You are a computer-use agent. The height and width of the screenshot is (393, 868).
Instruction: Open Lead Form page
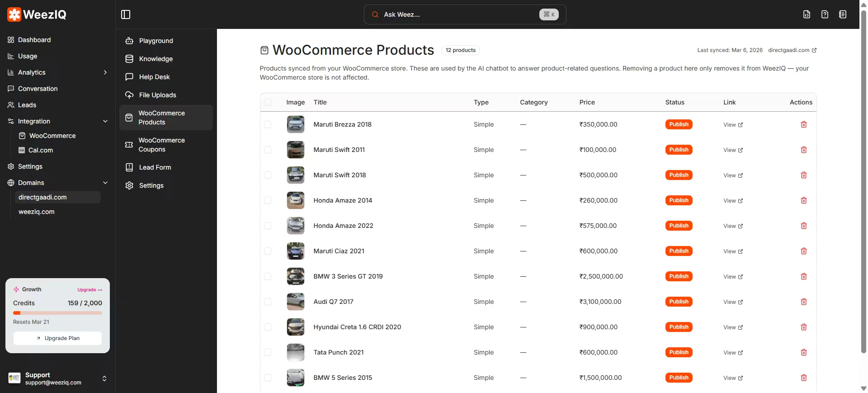166,167
